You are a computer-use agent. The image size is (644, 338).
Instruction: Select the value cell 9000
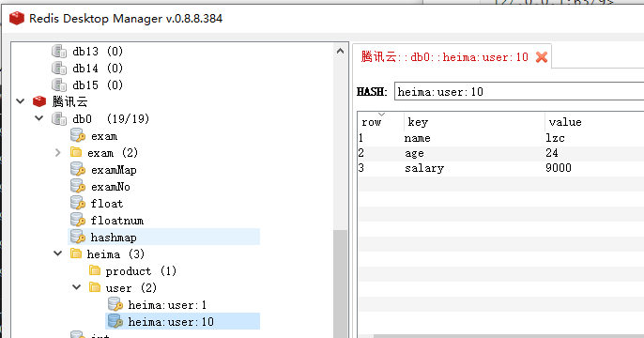coord(559,167)
